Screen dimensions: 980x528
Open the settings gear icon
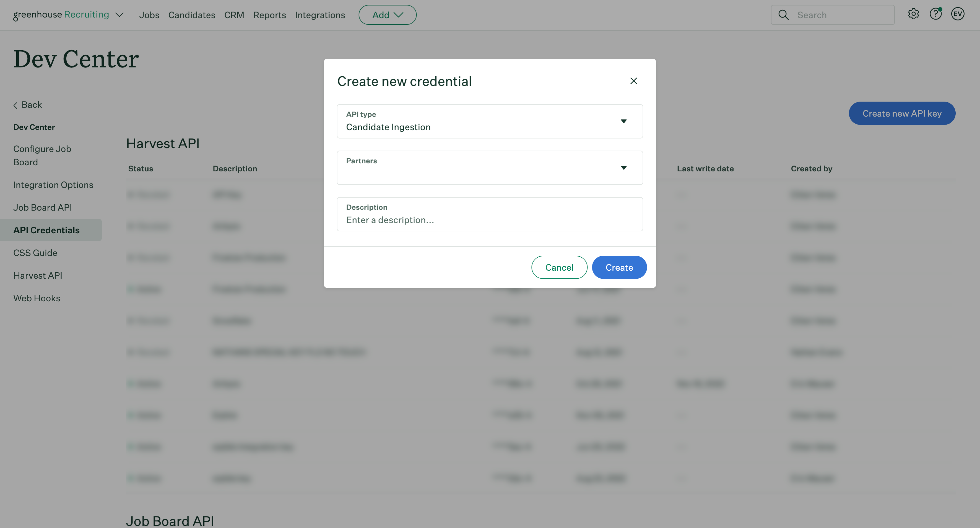coord(913,14)
